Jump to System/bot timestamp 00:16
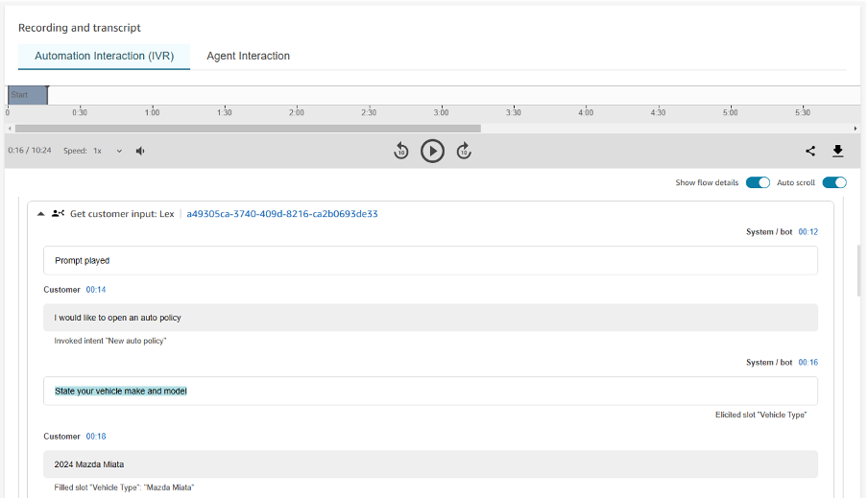 (808, 363)
